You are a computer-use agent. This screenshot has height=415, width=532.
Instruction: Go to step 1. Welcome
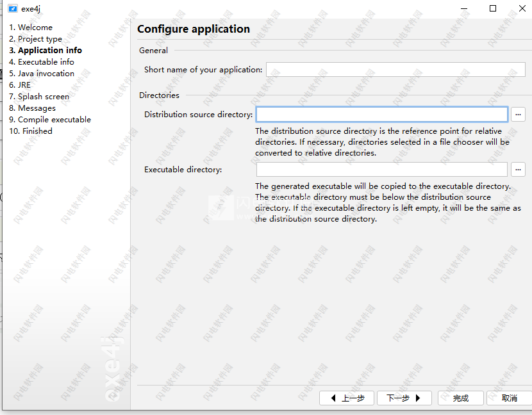(31, 28)
